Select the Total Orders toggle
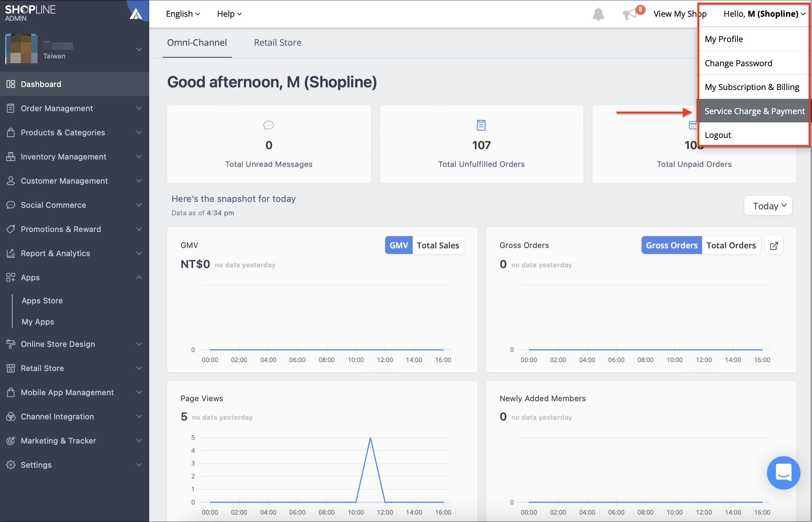 [731, 245]
